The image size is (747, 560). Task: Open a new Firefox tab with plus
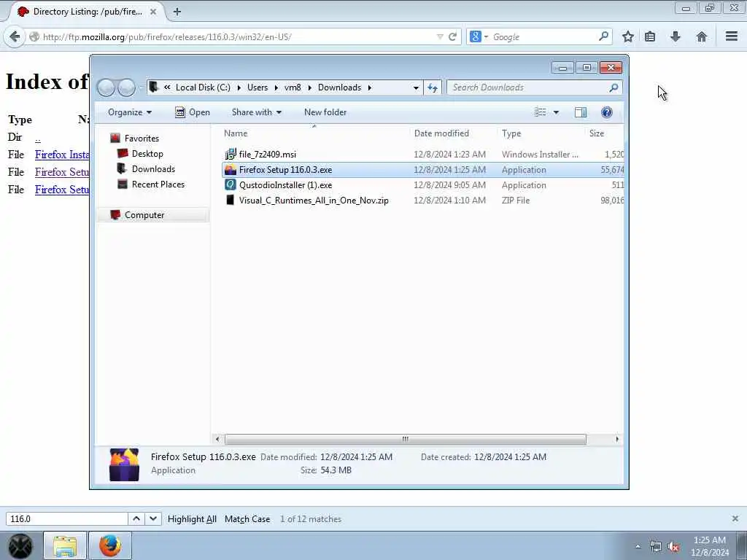[x=177, y=12]
